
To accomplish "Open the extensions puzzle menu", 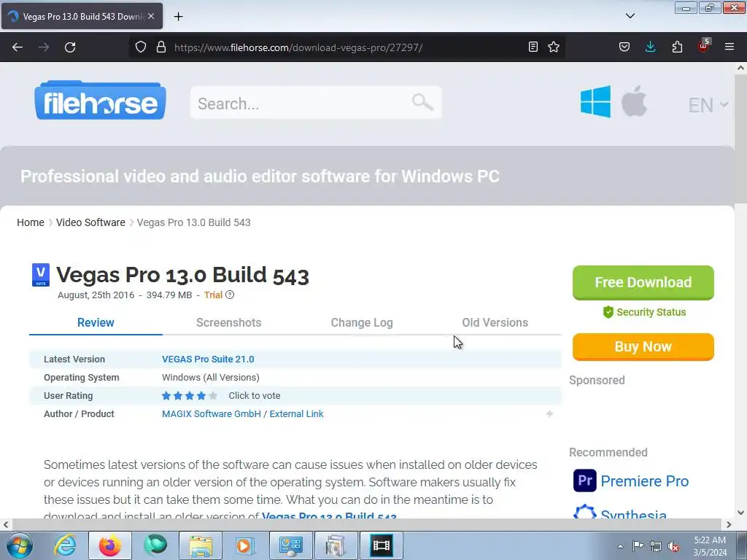I will (x=677, y=47).
